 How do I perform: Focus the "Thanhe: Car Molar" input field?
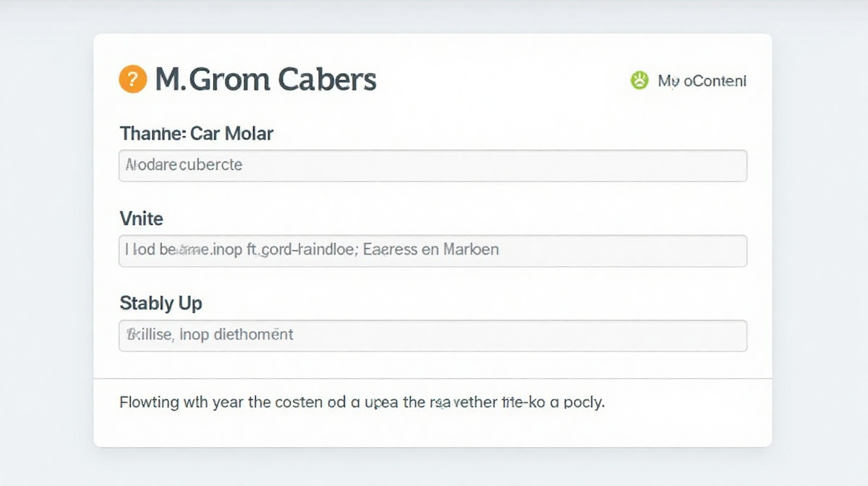point(433,166)
